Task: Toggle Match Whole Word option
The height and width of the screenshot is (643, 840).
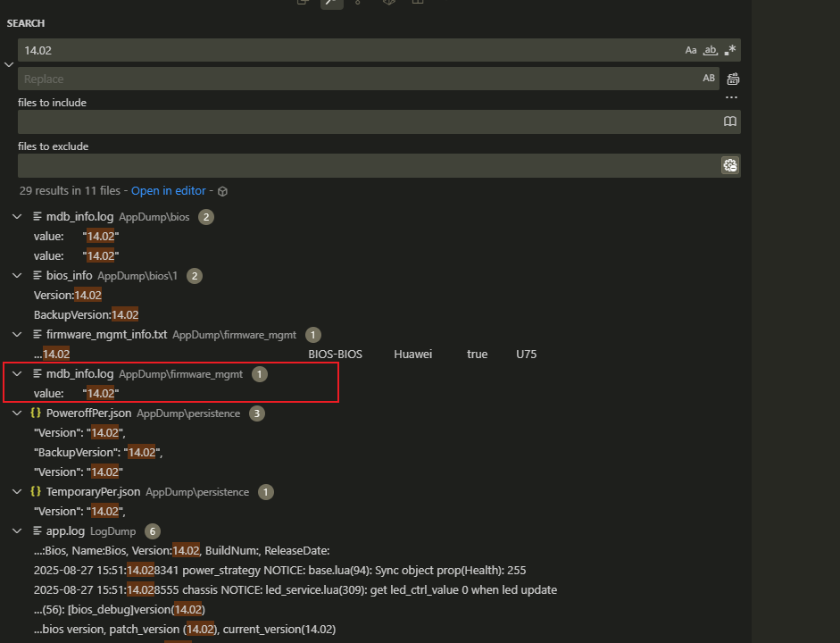Action: click(711, 51)
